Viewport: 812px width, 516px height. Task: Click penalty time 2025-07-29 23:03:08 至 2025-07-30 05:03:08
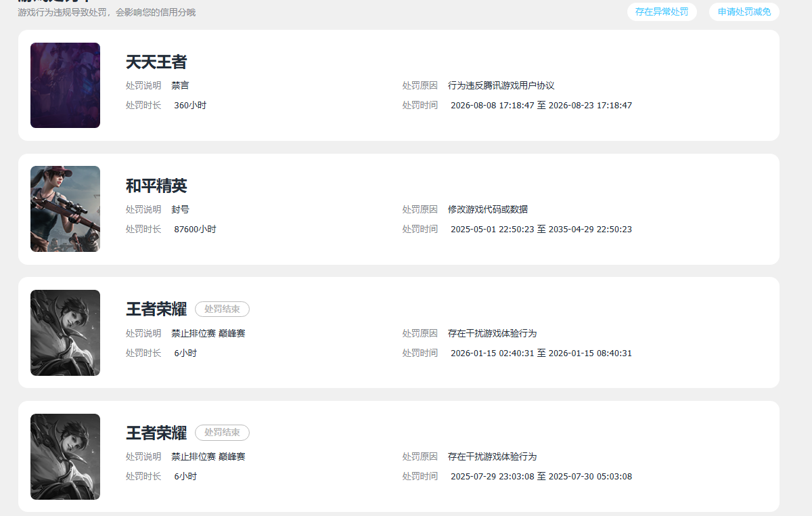tap(541, 477)
